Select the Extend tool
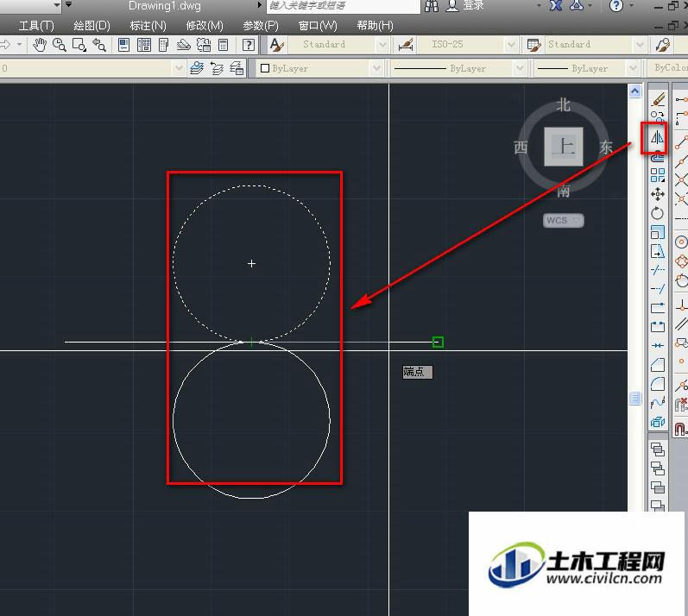 658,288
